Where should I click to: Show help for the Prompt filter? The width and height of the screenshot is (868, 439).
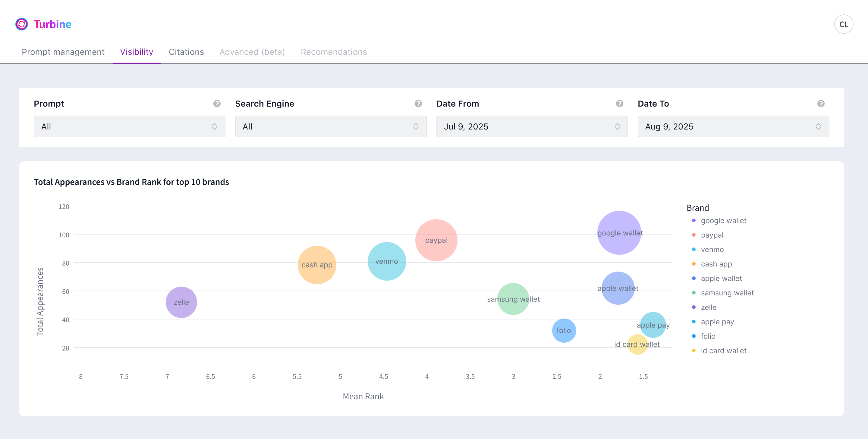pos(217,104)
